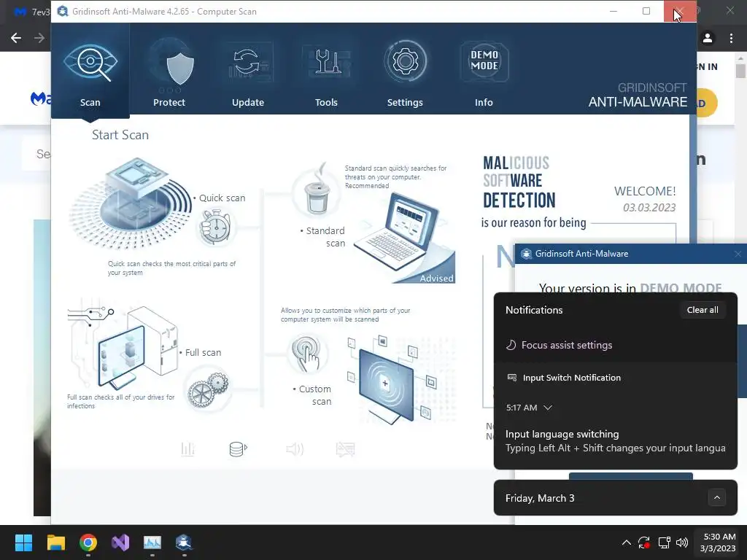Clear all notifications
The image size is (747, 560).
pos(703,310)
